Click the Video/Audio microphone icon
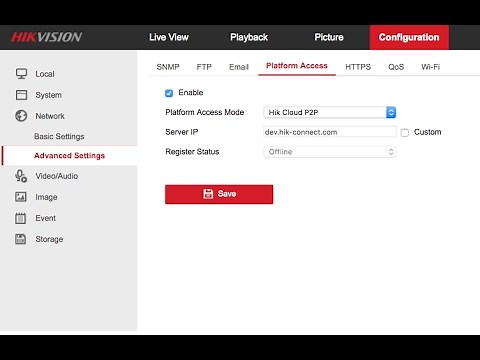The height and width of the screenshot is (360, 480). pyautogui.click(x=21, y=176)
